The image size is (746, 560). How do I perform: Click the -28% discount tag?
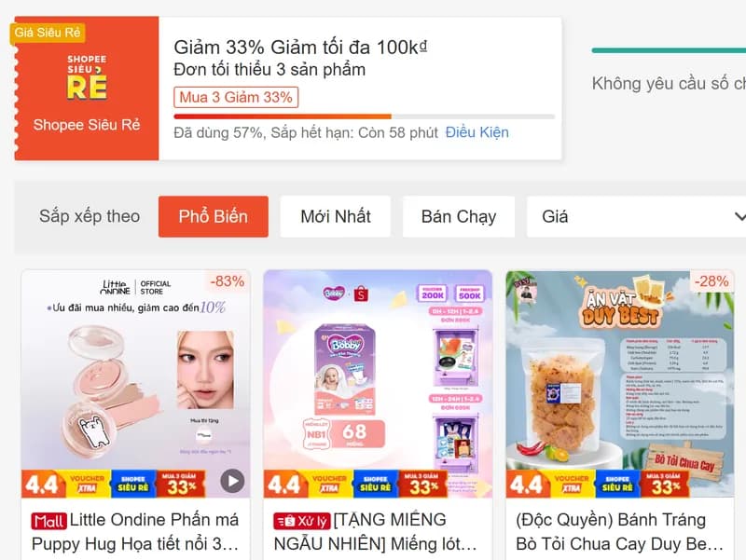[711, 281]
